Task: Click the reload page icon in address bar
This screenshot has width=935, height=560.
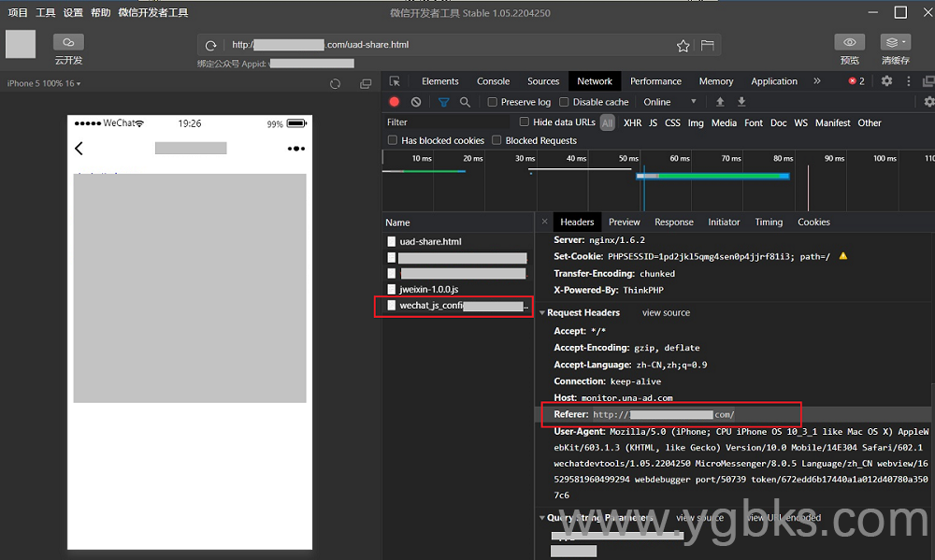Action: 211,46
